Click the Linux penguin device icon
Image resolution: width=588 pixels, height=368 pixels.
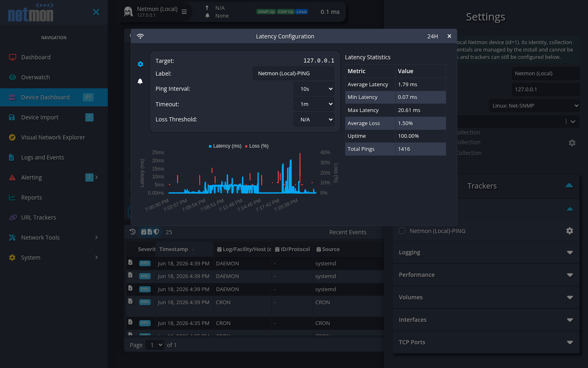(x=129, y=12)
